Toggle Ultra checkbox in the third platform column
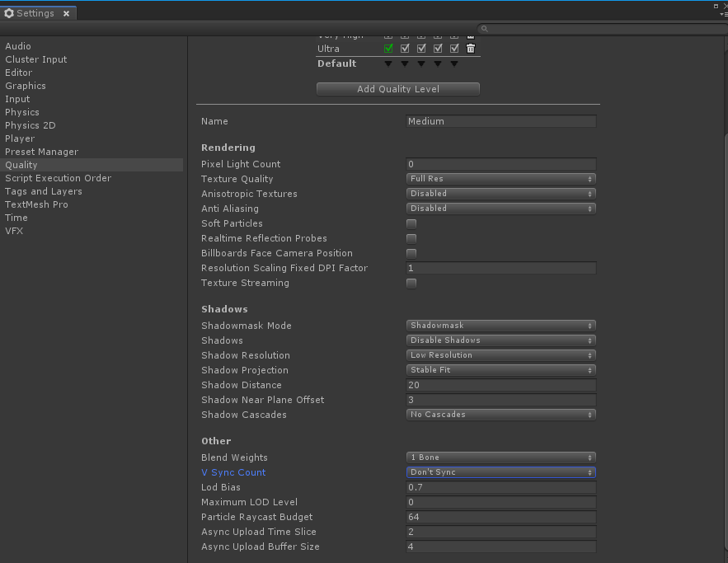728x563 pixels. [x=421, y=49]
